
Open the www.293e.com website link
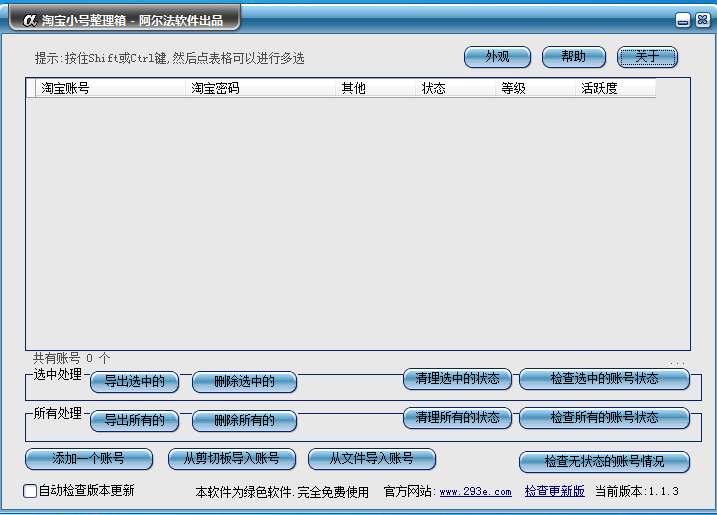click(475, 492)
